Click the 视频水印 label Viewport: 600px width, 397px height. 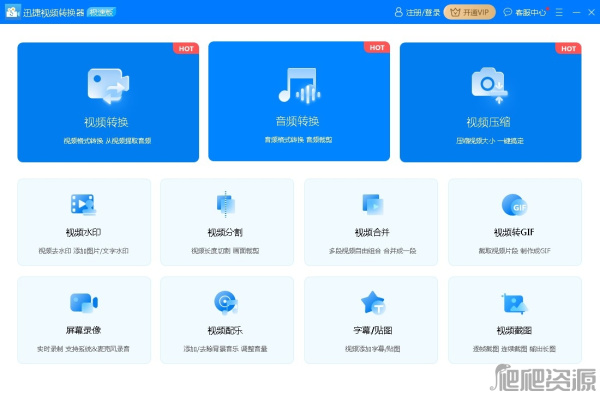(83, 232)
